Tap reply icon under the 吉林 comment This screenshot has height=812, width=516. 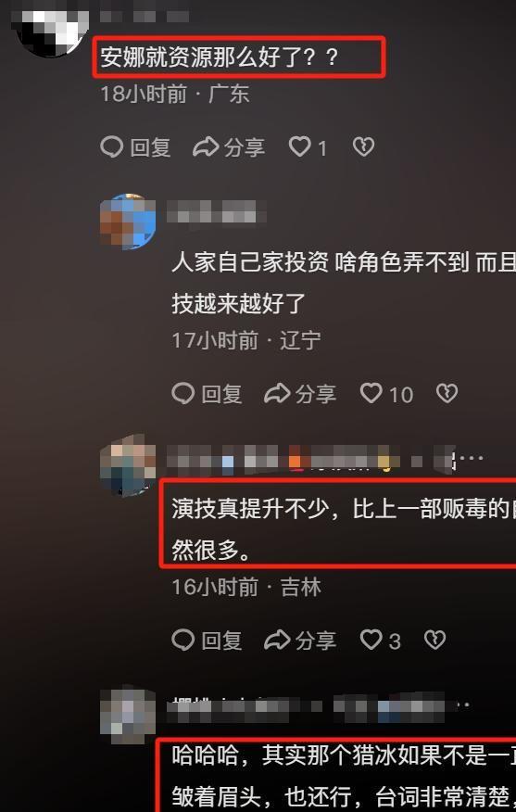[x=207, y=641]
